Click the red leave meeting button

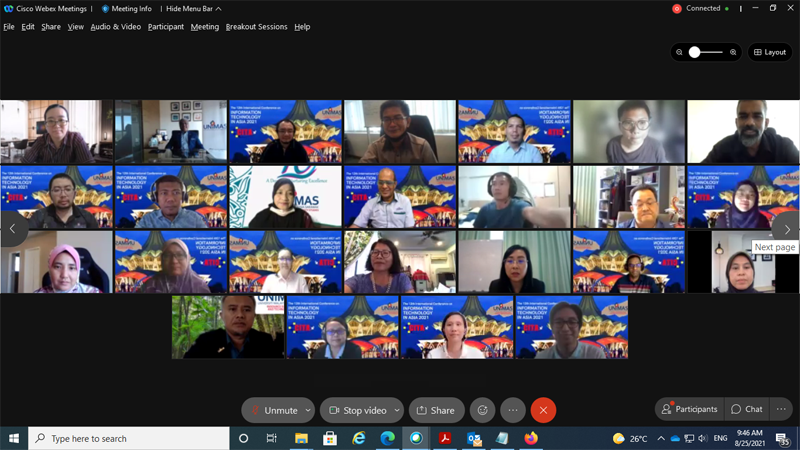[543, 410]
